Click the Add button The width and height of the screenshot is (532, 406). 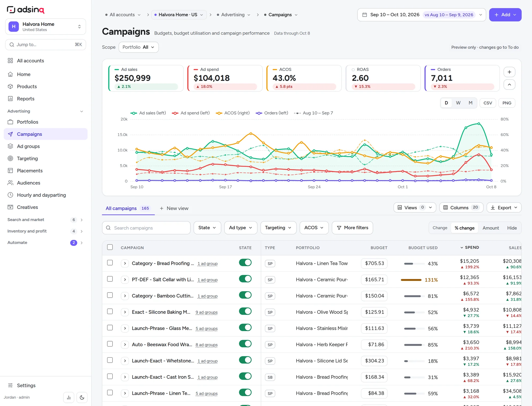click(x=505, y=15)
